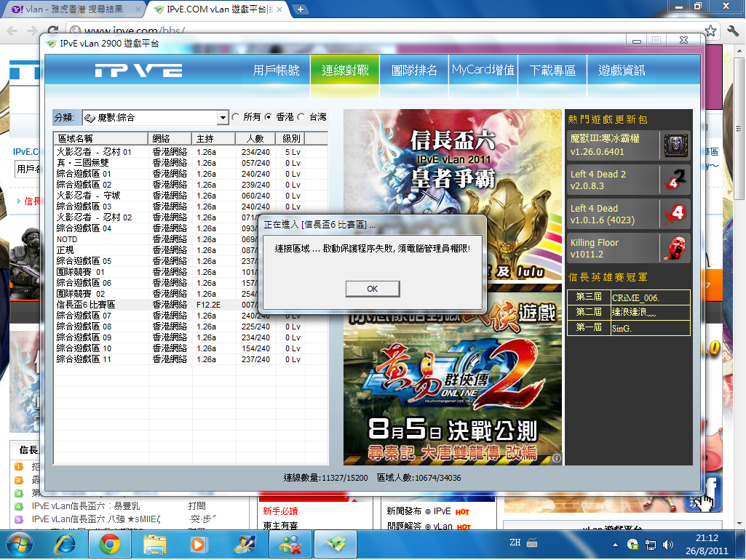Select room 火影忍者 - 忍村 01

click(x=190, y=152)
